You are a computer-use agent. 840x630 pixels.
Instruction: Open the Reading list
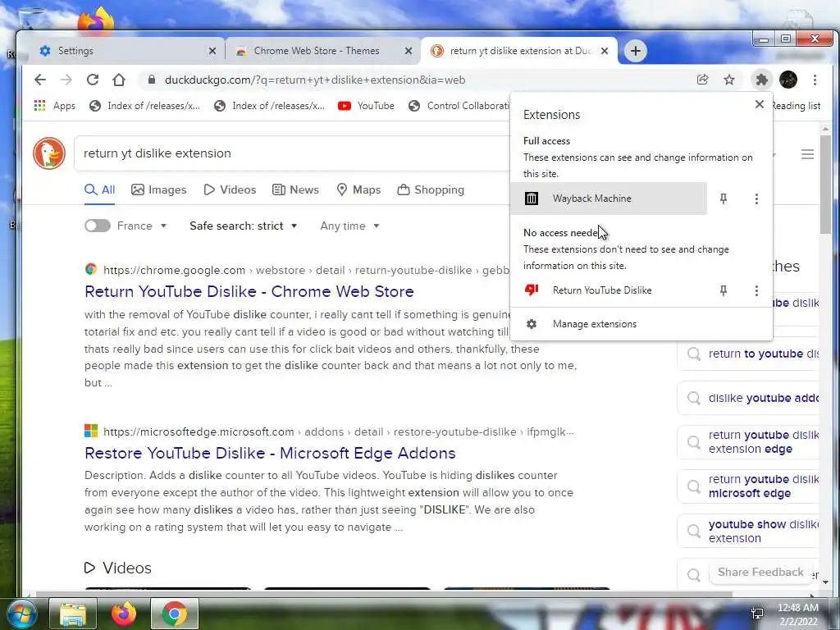pyautogui.click(x=796, y=106)
